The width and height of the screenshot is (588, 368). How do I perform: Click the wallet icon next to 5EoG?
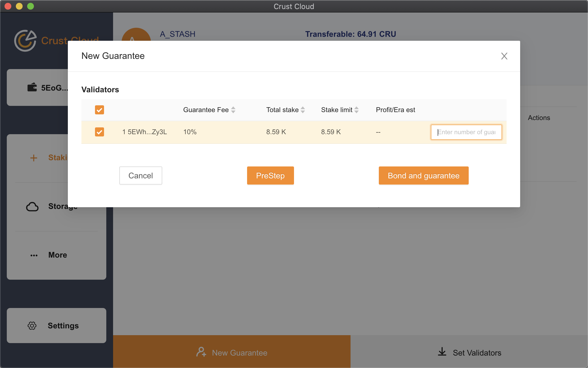(x=32, y=87)
